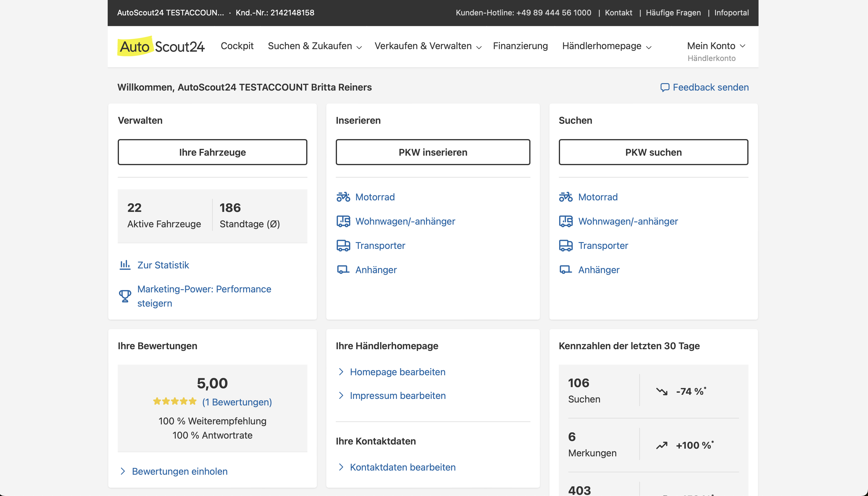Image resolution: width=868 pixels, height=496 pixels.
Task: Click the AutoScout24 logo
Action: [x=161, y=46]
